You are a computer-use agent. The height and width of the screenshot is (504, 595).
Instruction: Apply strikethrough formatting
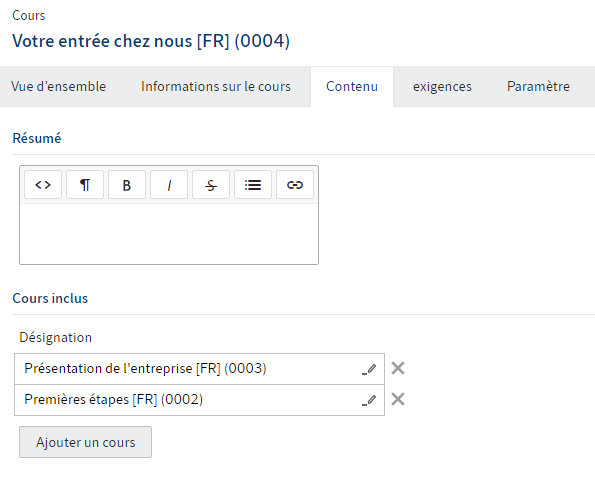coord(211,185)
